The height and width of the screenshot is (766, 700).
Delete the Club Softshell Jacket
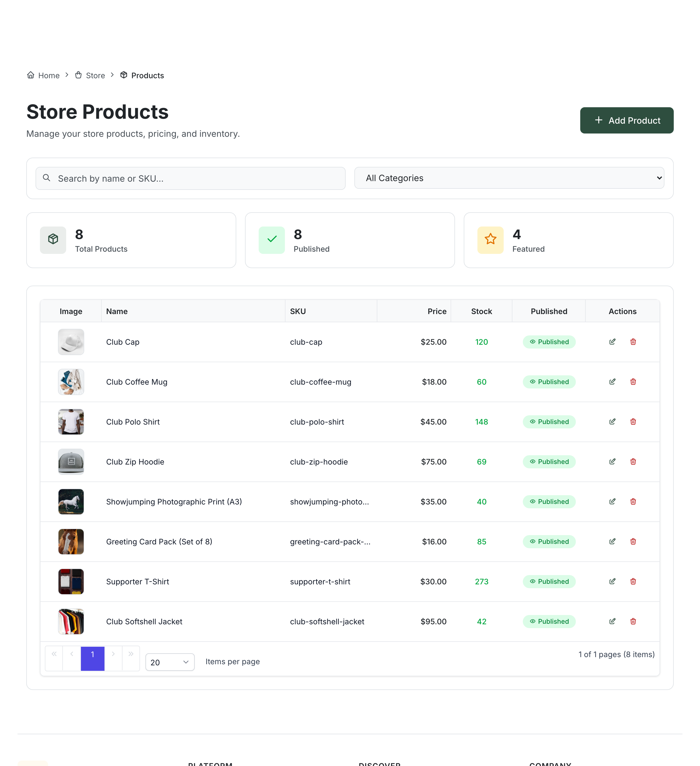633,621
